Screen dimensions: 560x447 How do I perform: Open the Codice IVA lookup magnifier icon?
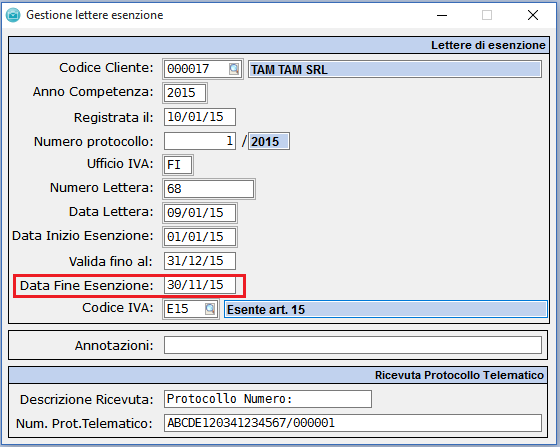click(x=210, y=309)
